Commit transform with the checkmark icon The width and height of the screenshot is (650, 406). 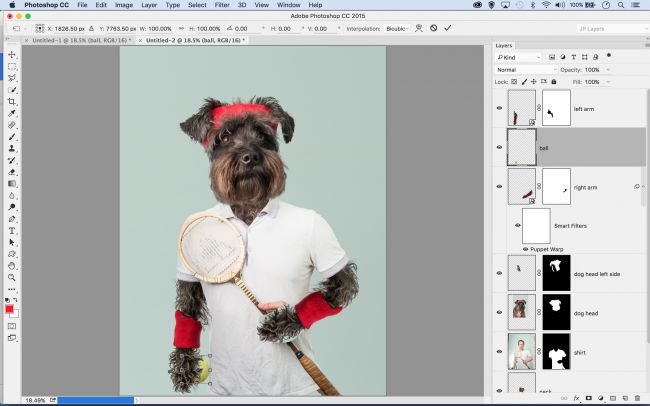coord(447,28)
